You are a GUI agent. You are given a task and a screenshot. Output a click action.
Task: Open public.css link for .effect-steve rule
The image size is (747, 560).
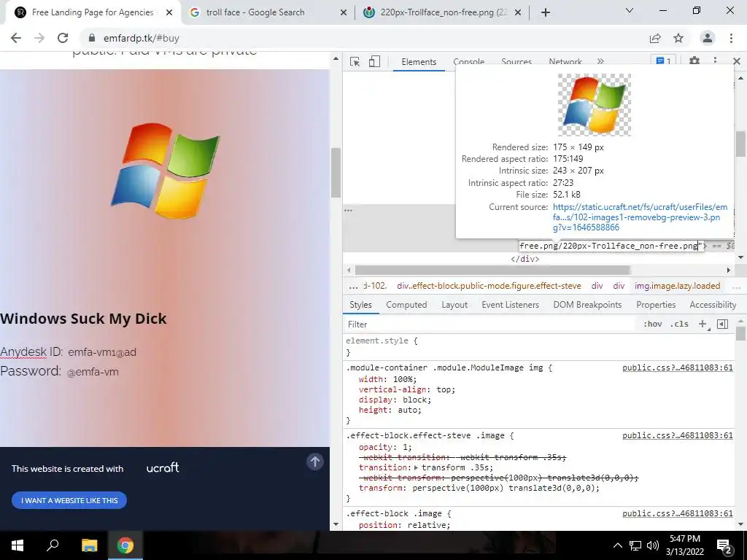pos(678,435)
